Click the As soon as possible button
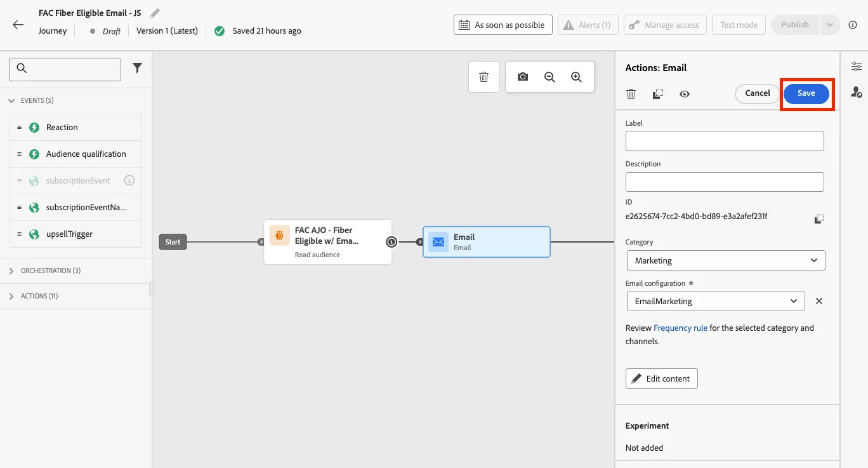Viewport: 868px width, 468px height. pyautogui.click(x=503, y=25)
